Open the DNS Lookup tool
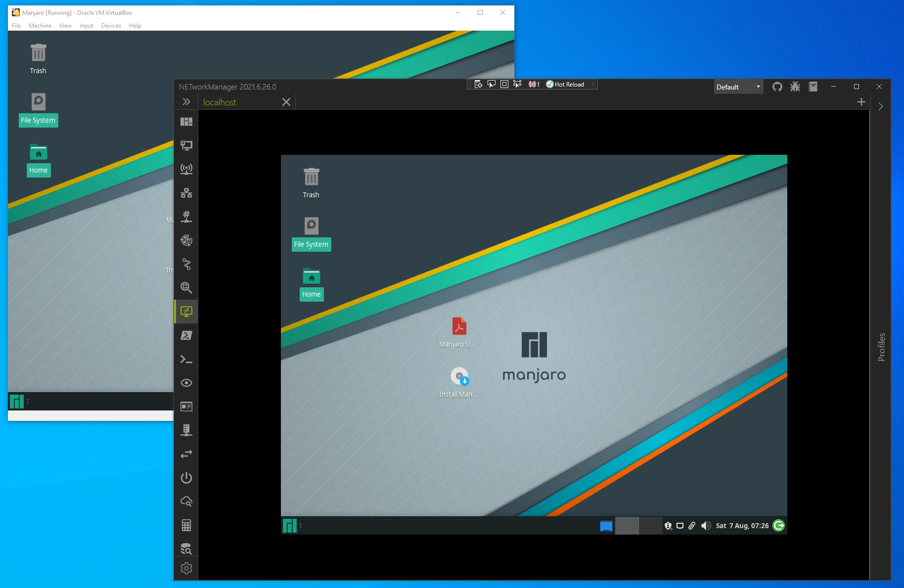904x588 pixels. (186, 287)
